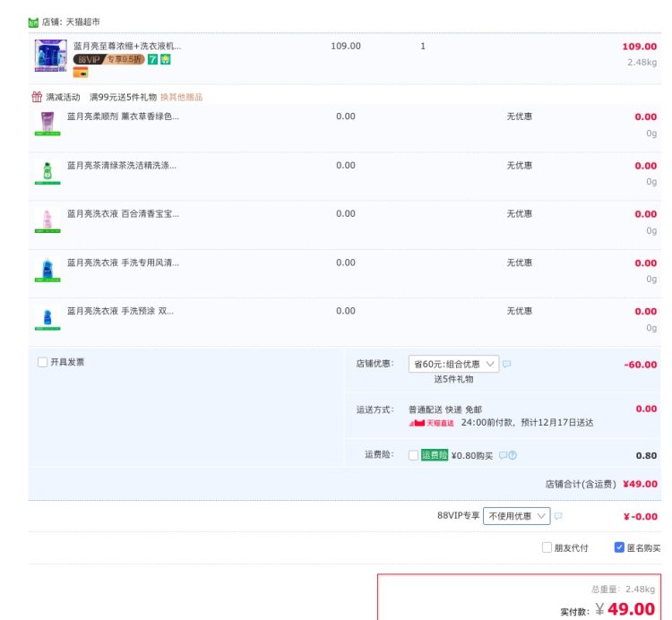672x620 pixels.
Task: Open the 蓝月亮至尊浓缩 product thumbnail
Action: click(50, 56)
